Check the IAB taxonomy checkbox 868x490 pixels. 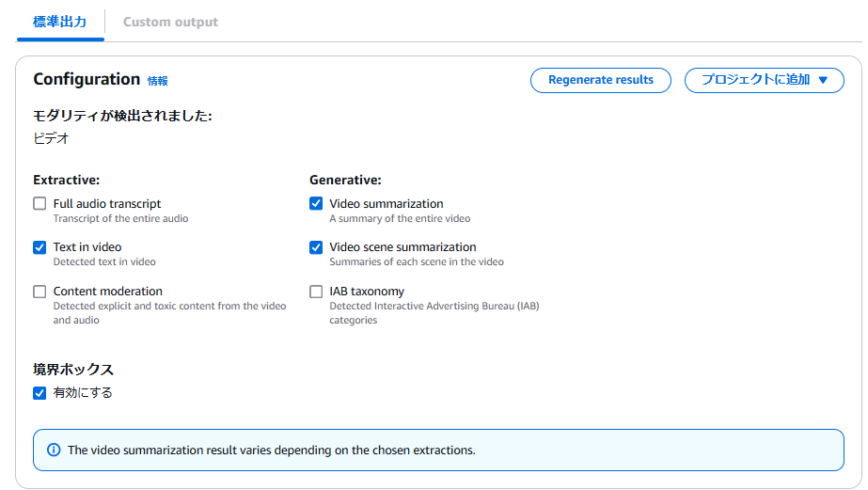tap(316, 292)
